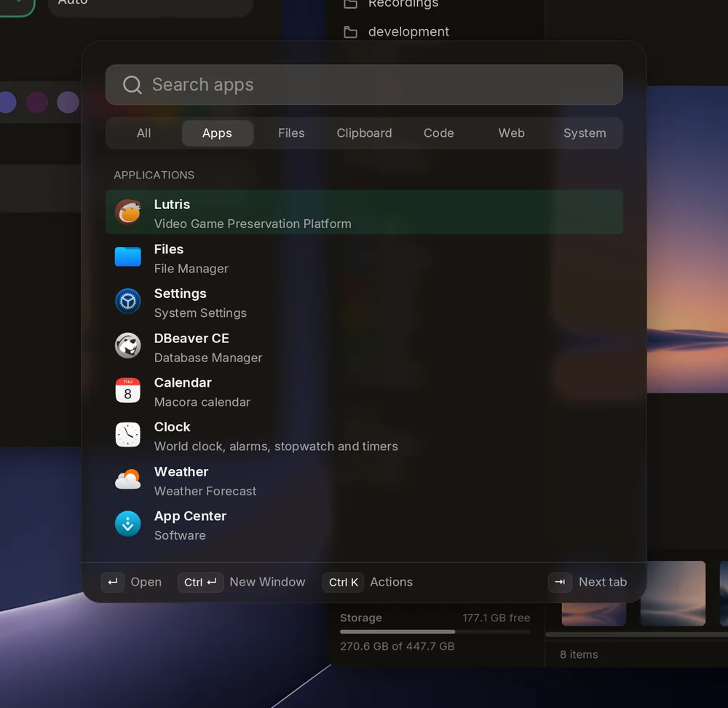Click the horizontal scrollbar under wallpaper thumbnails
This screenshot has height=708, width=728.
coord(636,634)
